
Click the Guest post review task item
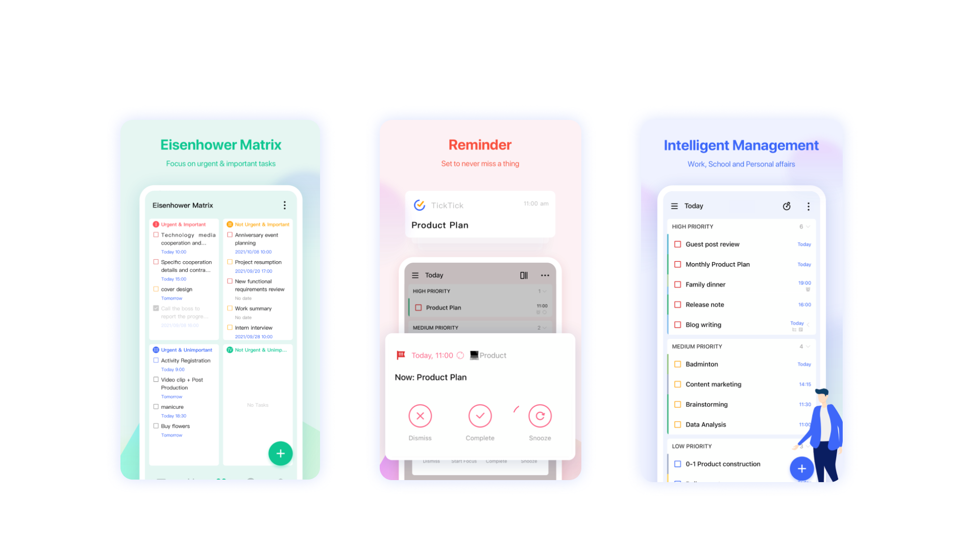pyautogui.click(x=713, y=244)
